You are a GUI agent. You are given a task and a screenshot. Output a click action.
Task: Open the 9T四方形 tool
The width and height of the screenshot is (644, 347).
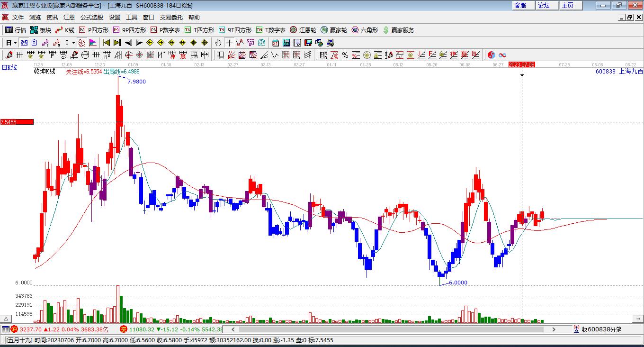[x=235, y=30]
